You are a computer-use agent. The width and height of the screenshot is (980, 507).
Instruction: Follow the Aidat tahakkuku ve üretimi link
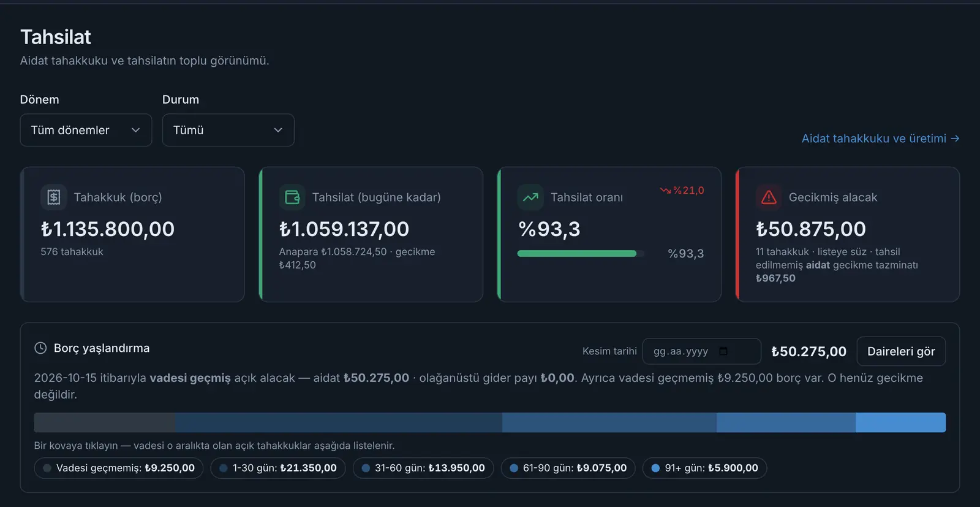[880, 139]
